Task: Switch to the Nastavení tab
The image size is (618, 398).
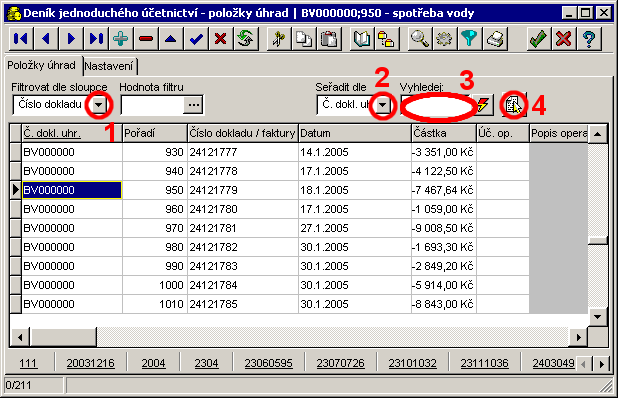Action: point(109,66)
